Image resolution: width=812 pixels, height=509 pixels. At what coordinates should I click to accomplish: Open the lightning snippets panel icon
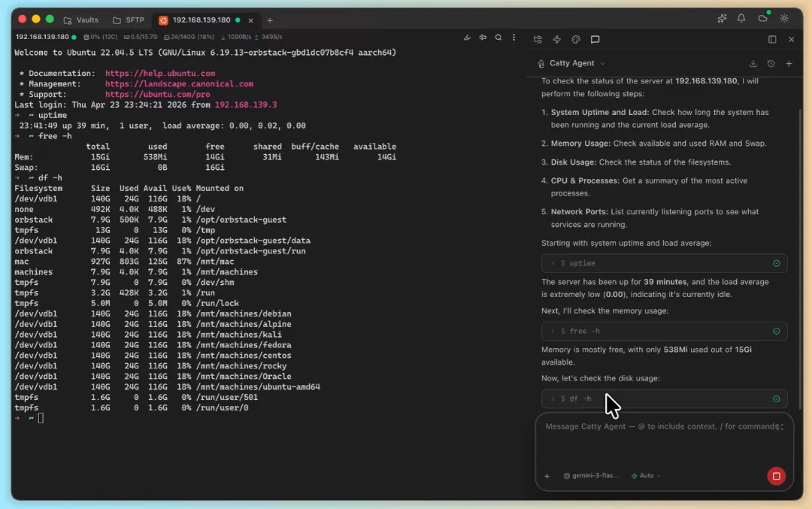(x=556, y=39)
